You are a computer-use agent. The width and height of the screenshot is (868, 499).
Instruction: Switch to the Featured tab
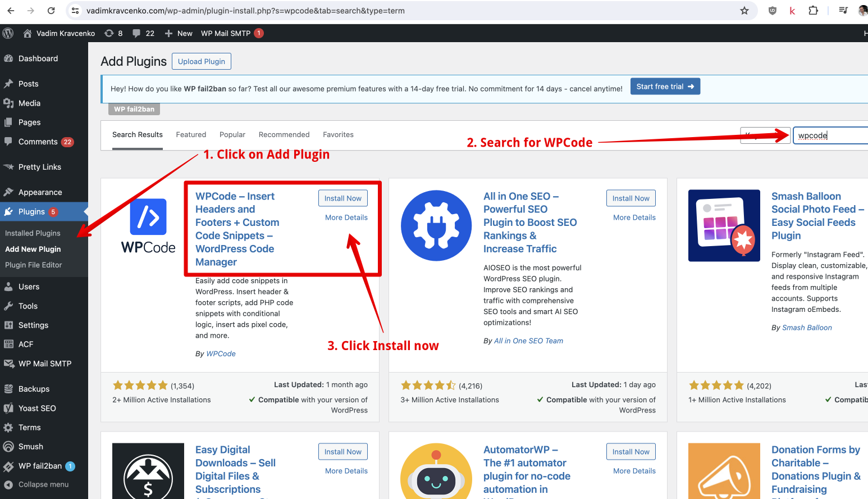pyautogui.click(x=191, y=134)
